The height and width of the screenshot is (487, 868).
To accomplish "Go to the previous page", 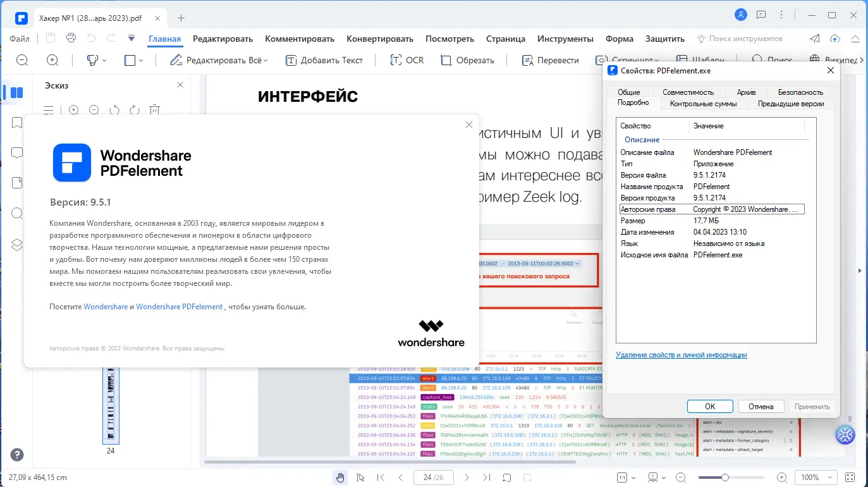I will pyautogui.click(x=400, y=478).
